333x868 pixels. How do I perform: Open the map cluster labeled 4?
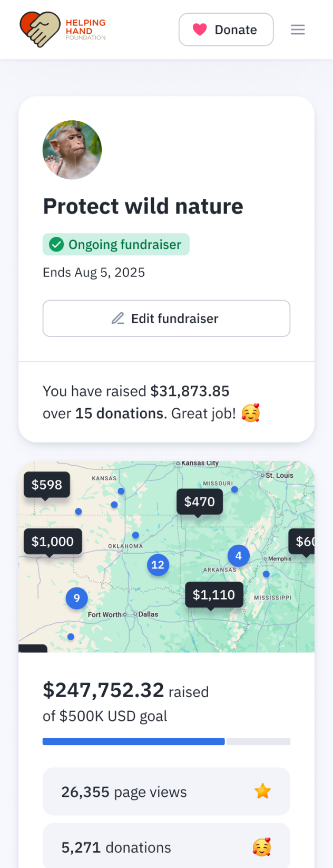point(239,555)
